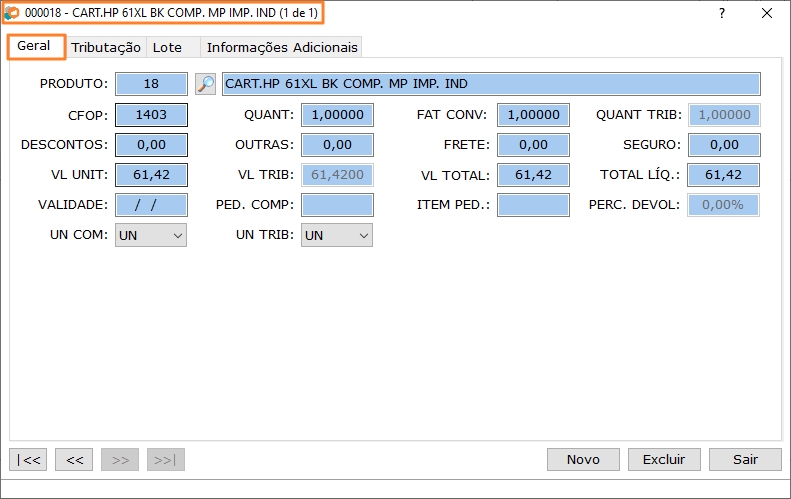Select the Geral tab
791x499 pixels.
tap(37, 46)
